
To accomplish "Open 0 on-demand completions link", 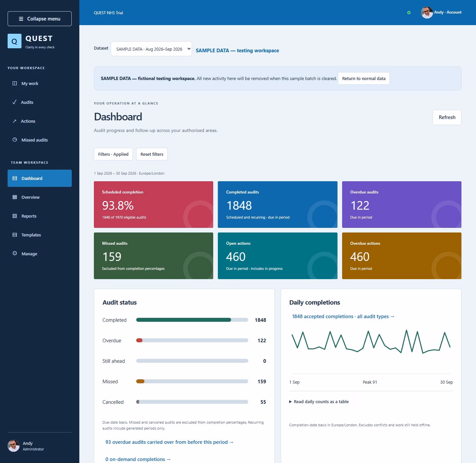I will click(138, 459).
